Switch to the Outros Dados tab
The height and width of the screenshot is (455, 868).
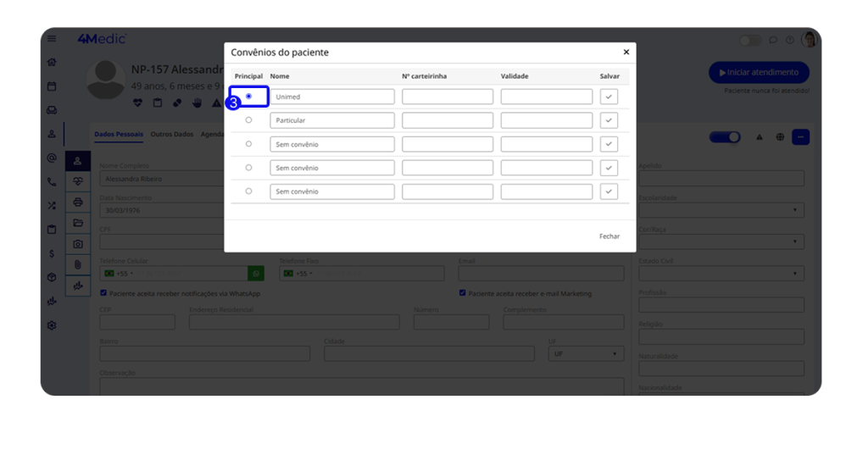point(172,135)
